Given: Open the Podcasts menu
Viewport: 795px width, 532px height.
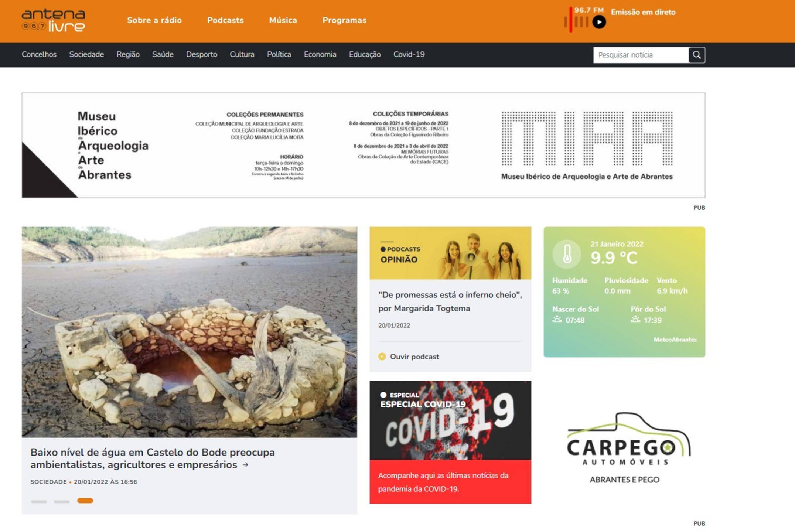Looking at the screenshot, I should [225, 20].
